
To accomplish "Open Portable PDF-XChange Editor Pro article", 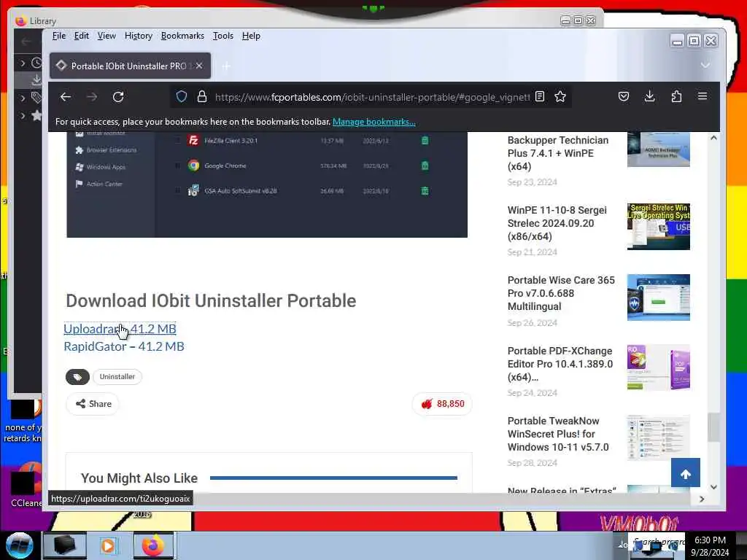I will click(x=560, y=364).
